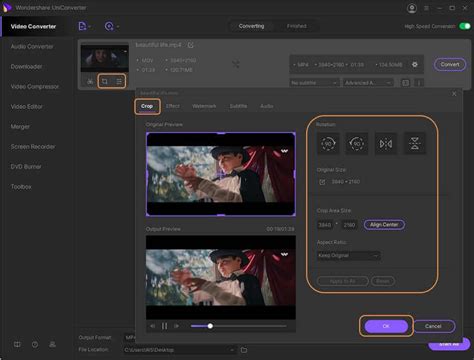Click the preview playback progress slider
This screenshot has height=360, width=474.
point(239,326)
